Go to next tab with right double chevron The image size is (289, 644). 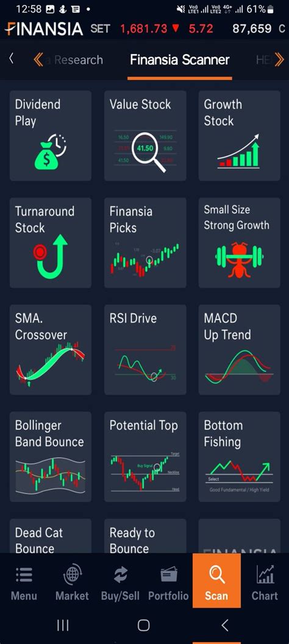(x=279, y=60)
